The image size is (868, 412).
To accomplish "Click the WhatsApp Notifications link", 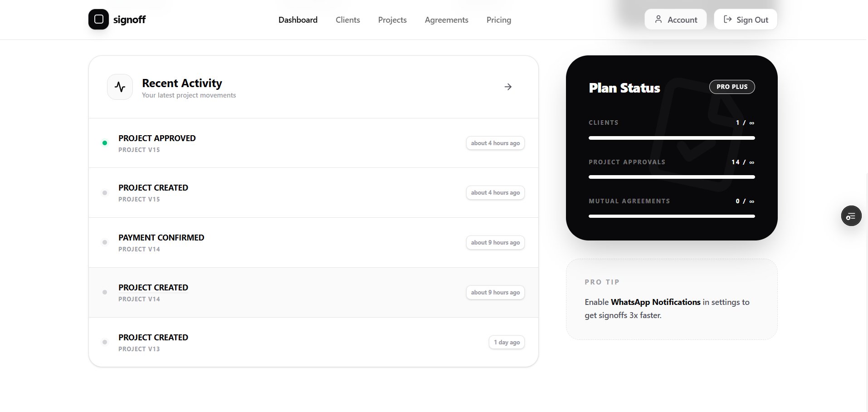I will [655, 302].
